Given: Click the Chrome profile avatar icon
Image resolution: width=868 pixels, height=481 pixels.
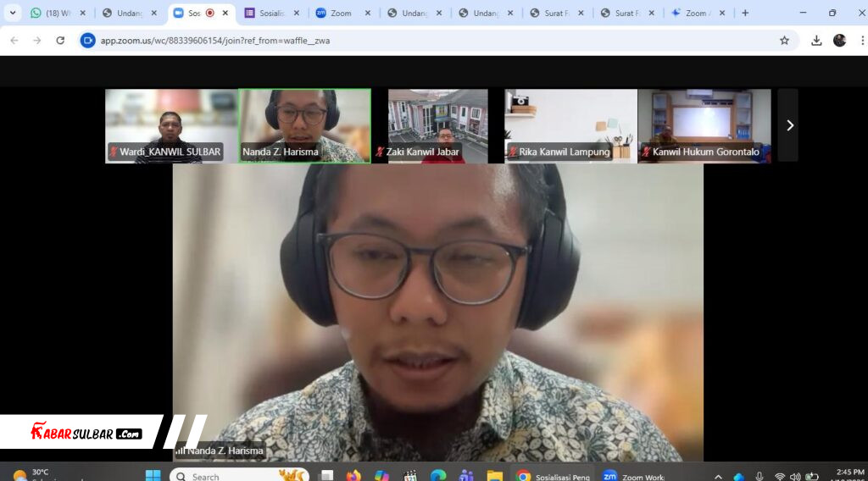Looking at the screenshot, I should [839, 40].
